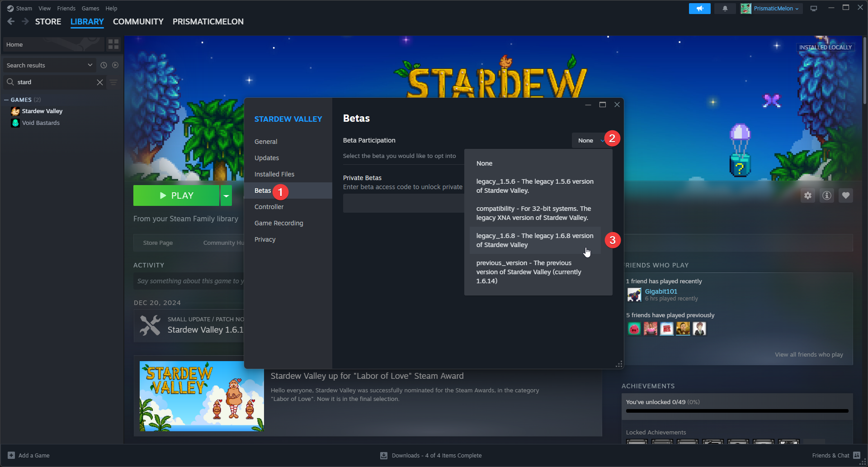Close the Stardew Valley properties dialog

617,105
